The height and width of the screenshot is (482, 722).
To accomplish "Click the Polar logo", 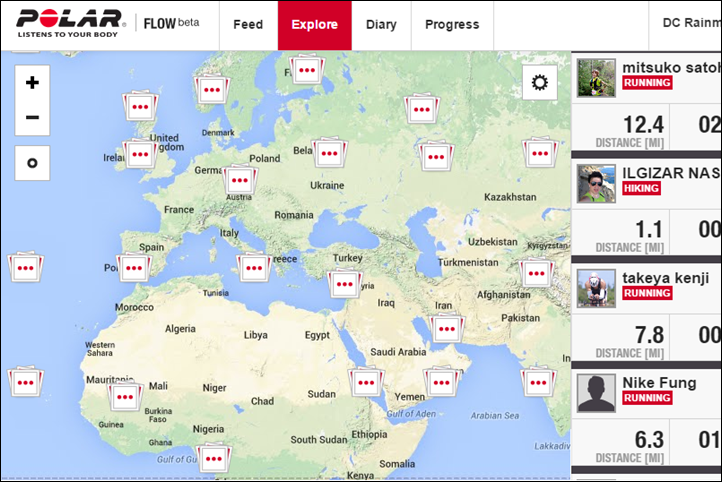I will (70, 23).
